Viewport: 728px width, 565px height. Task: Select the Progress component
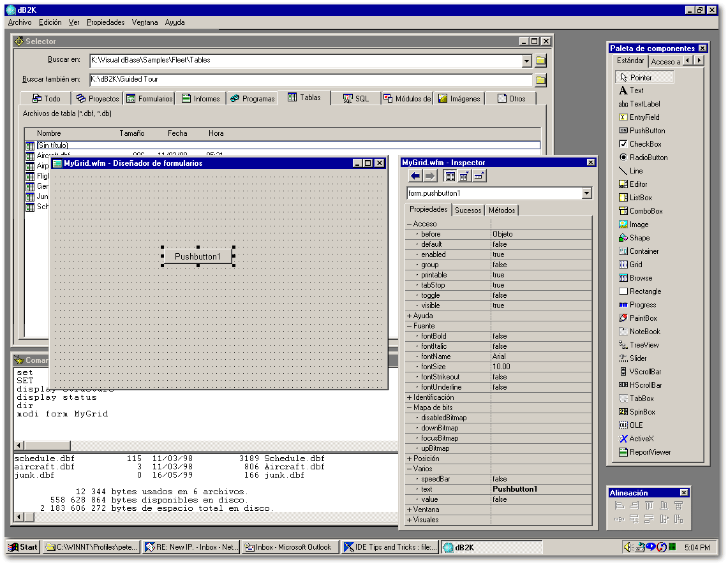637,305
